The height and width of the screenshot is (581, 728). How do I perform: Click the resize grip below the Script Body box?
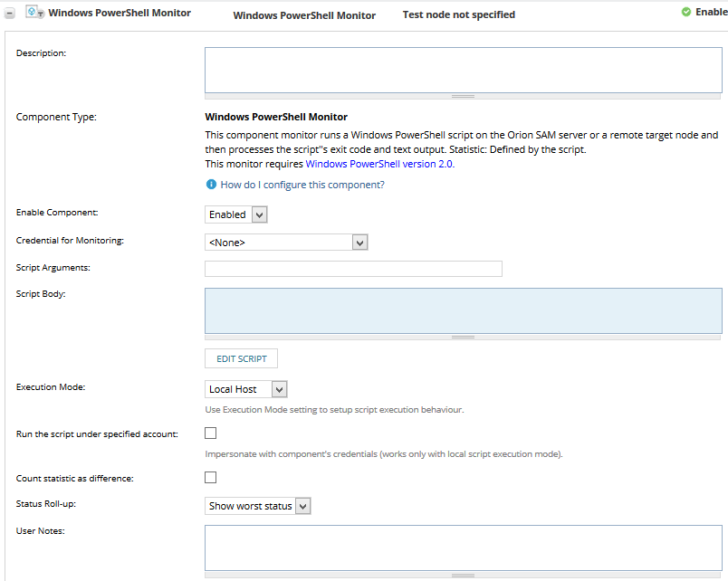[x=463, y=336]
